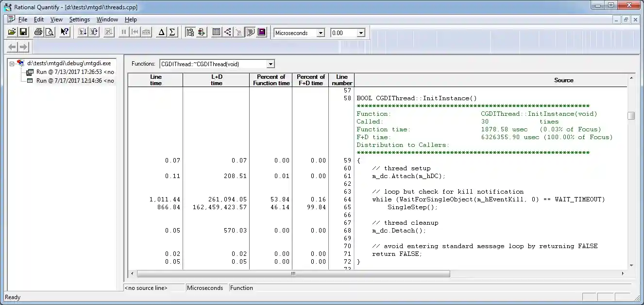The width and height of the screenshot is (644, 305).
Task: Click the context help arrow-question icon
Action: point(65,33)
